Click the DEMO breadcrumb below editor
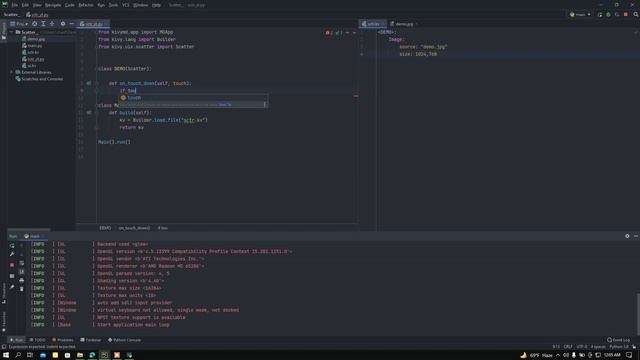This screenshot has height=360, width=640. [x=105, y=228]
